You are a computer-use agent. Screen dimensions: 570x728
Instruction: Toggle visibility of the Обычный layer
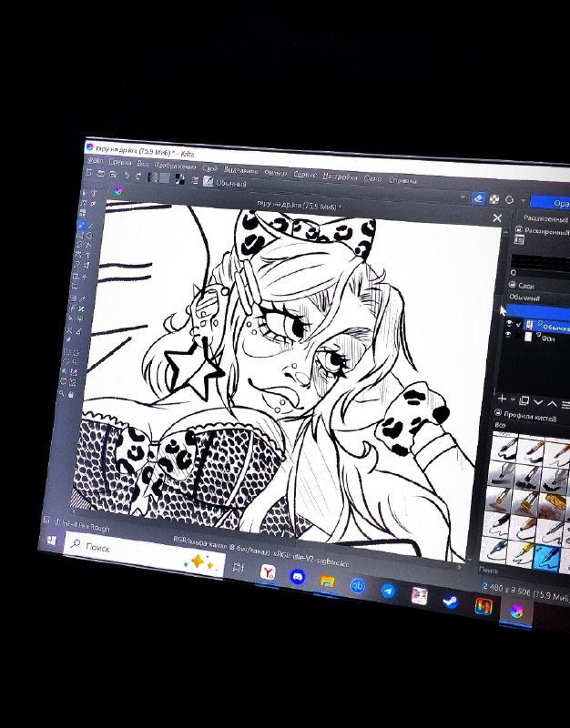509,323
